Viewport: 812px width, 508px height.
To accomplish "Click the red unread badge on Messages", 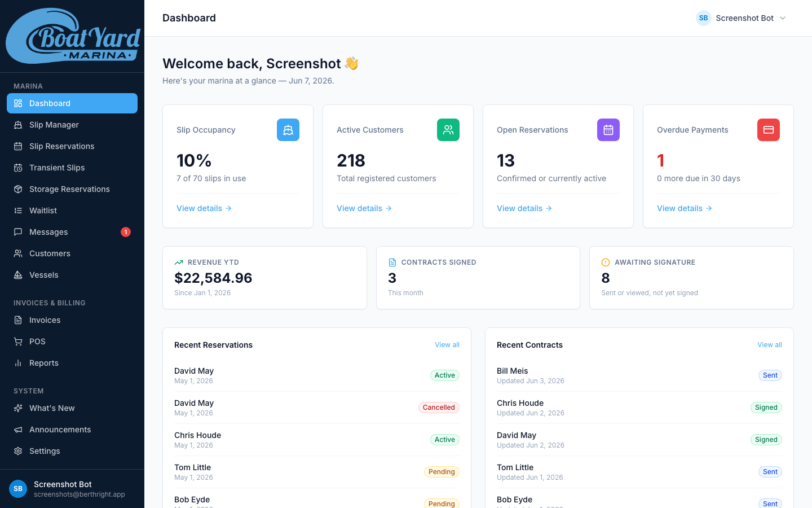I will [x=126, y=232].
